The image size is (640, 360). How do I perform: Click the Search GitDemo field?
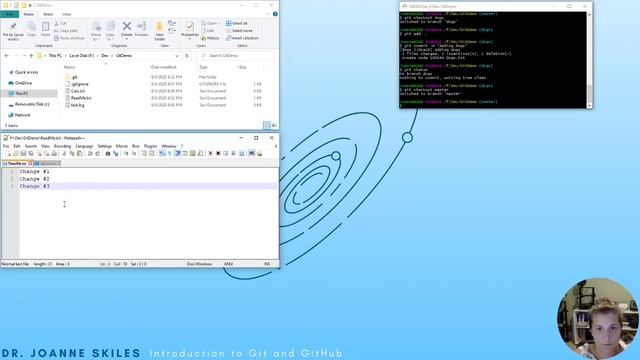(236, 56)
